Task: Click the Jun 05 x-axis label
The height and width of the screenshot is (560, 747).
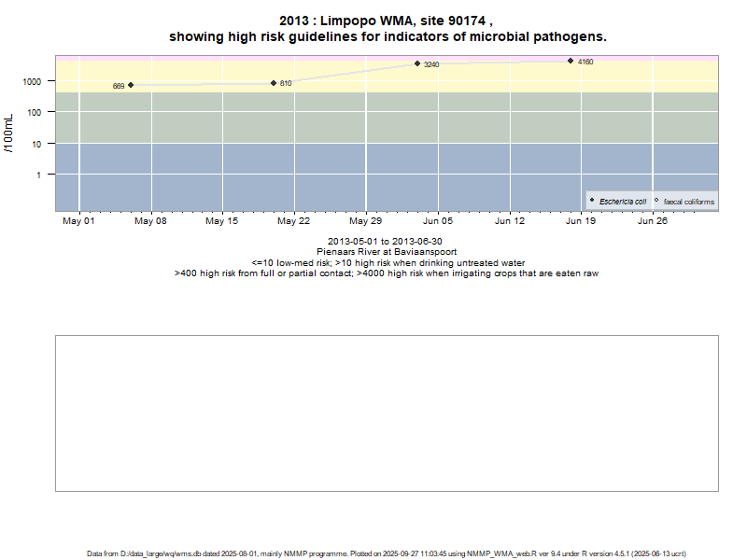Action: (x=438, y=222)
